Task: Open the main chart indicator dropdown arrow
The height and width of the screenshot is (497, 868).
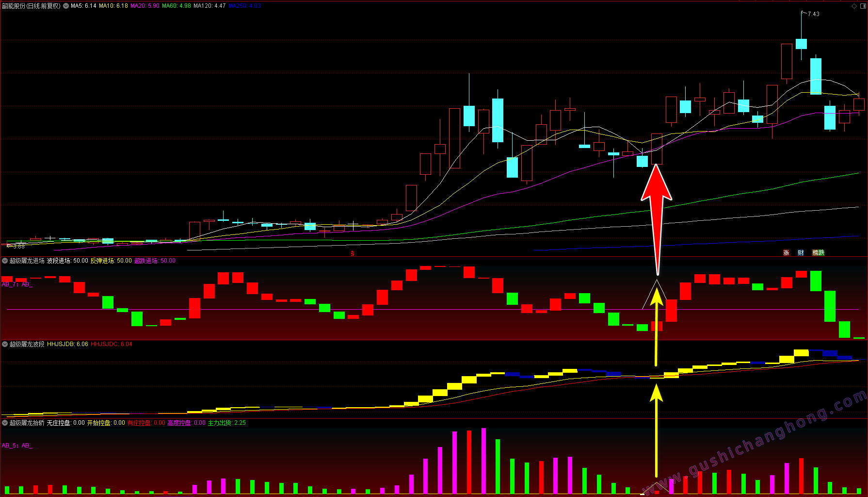Action: pos(66,6)
